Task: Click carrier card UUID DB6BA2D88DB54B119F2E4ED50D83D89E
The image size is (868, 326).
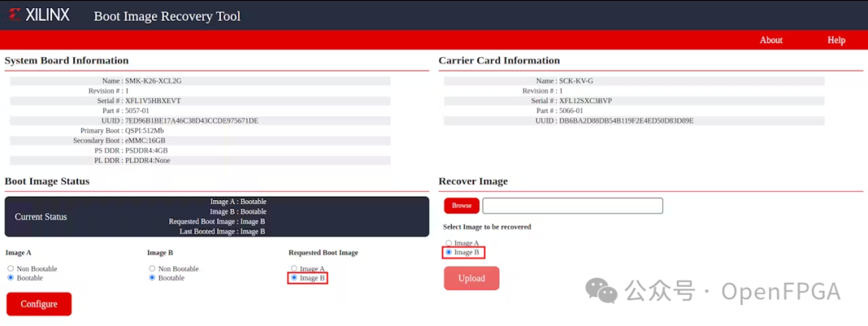Action: click(627, 120)
